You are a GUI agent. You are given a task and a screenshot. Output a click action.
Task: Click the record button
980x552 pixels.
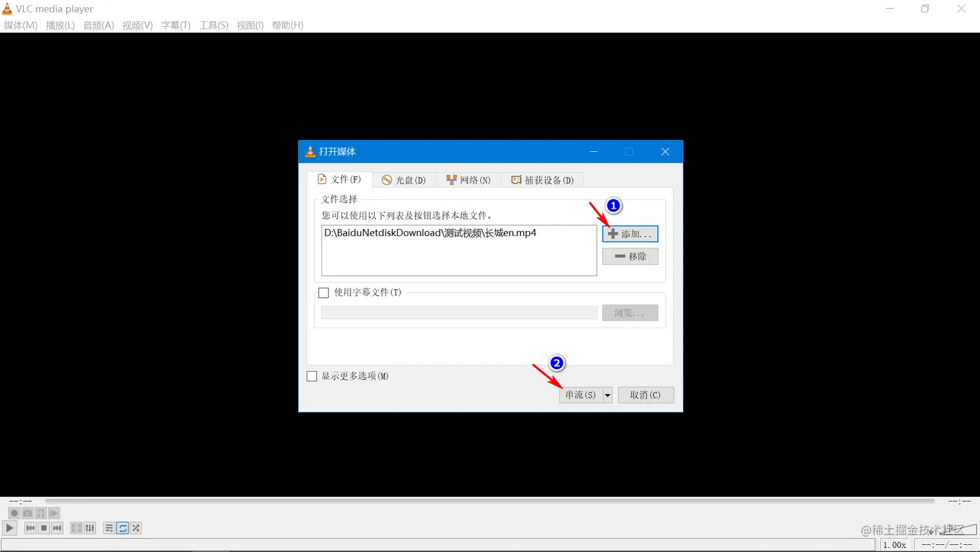(x=14, y=513)
